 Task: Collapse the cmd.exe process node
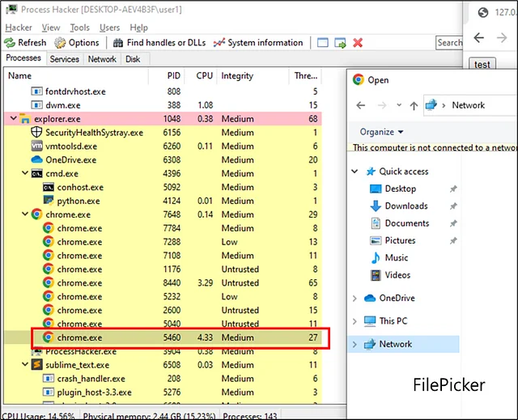coord(25,174)
